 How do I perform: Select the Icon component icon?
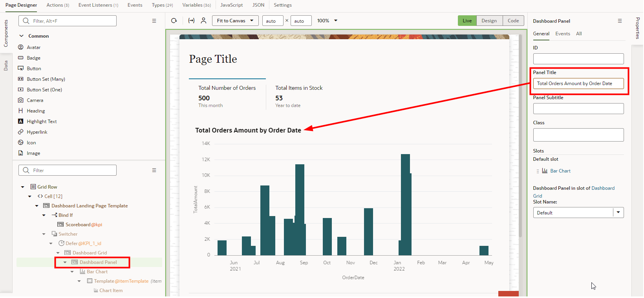21,142
